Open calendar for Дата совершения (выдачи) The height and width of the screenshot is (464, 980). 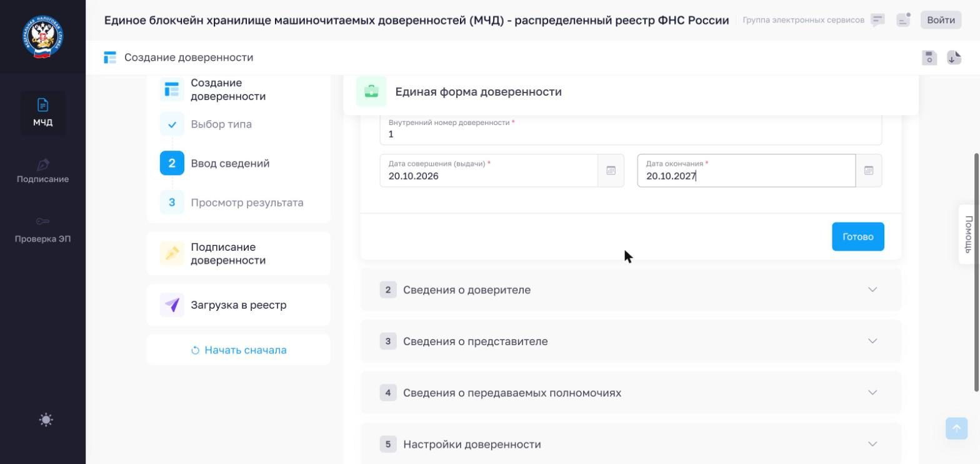click(611, 170)
